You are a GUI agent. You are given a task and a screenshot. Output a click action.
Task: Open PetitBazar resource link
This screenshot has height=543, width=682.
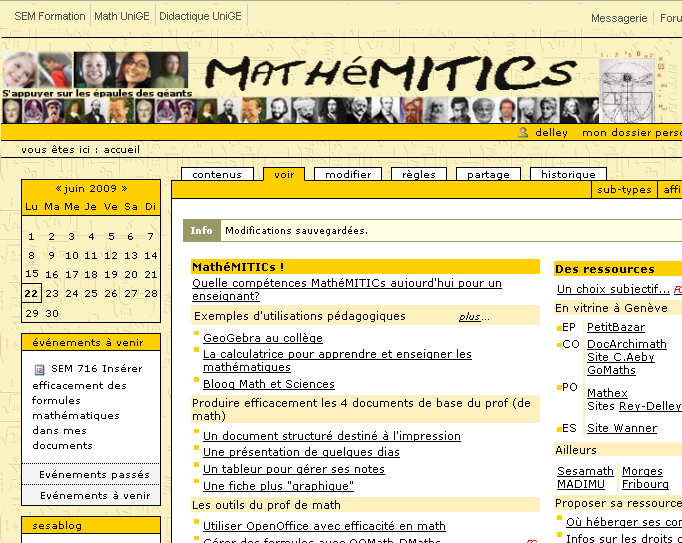(616, 327)
